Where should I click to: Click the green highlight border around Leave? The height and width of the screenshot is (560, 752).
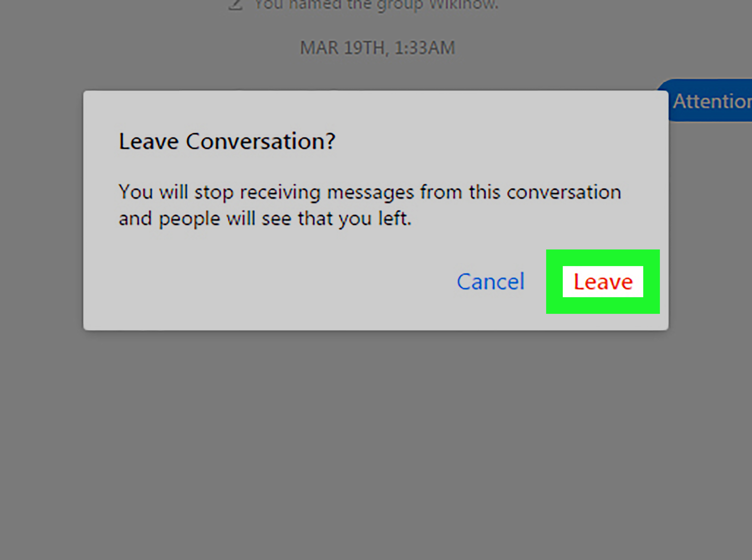coord(603,258)
